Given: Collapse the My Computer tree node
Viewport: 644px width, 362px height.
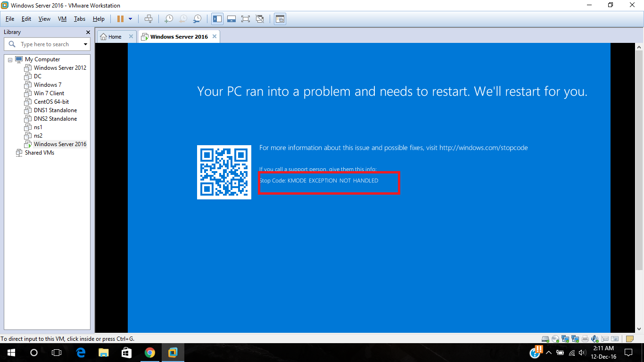Looking at the screenshot, I should click(10, 60).
